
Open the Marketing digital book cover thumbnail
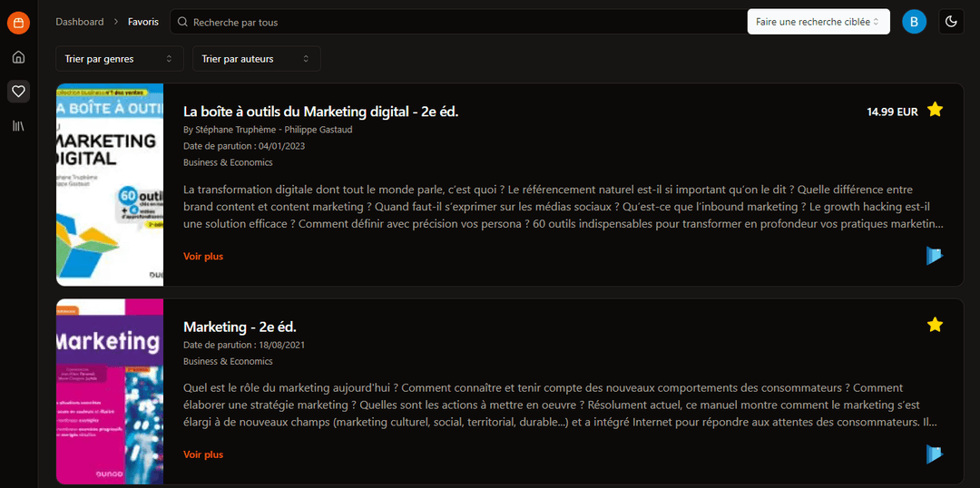point(110,185)
